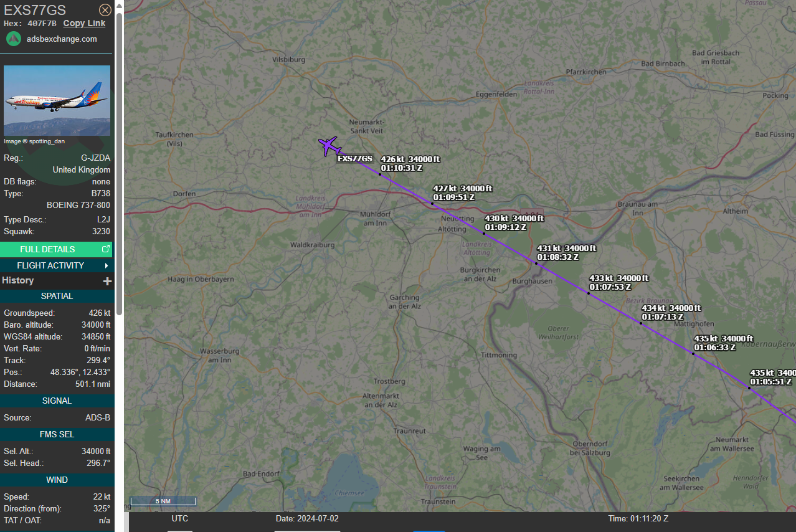
Task: Close the EXS77GS aircraft info panel
Action: coord(105,10)
